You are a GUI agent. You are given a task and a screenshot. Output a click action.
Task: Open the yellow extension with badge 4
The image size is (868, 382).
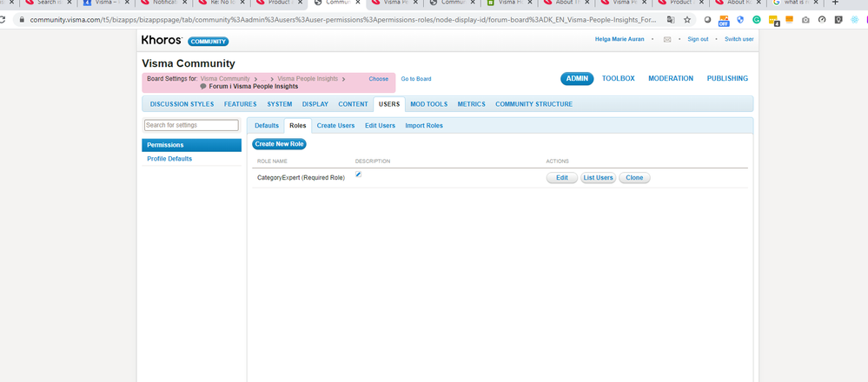pos(773,21)
